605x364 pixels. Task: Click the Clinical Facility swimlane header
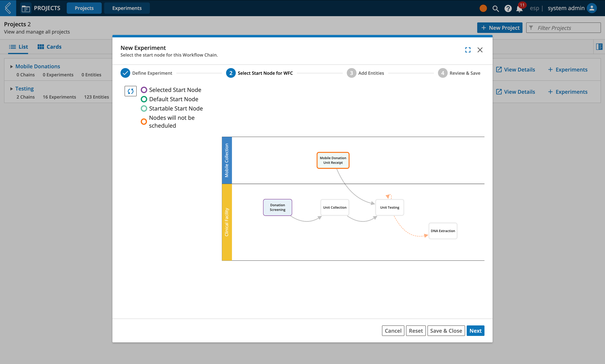point(227,222)
